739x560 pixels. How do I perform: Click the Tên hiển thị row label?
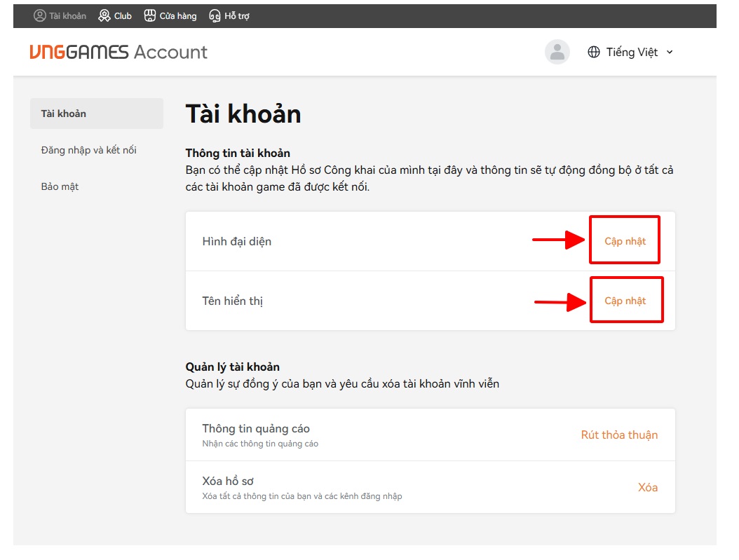[x=232, y=301]
